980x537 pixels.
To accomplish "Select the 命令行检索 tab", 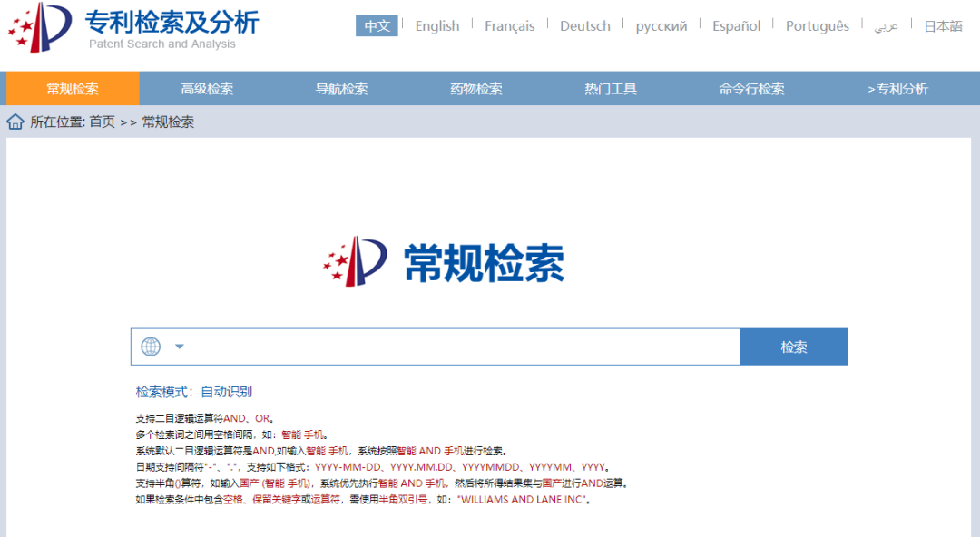I will point(751,89).
